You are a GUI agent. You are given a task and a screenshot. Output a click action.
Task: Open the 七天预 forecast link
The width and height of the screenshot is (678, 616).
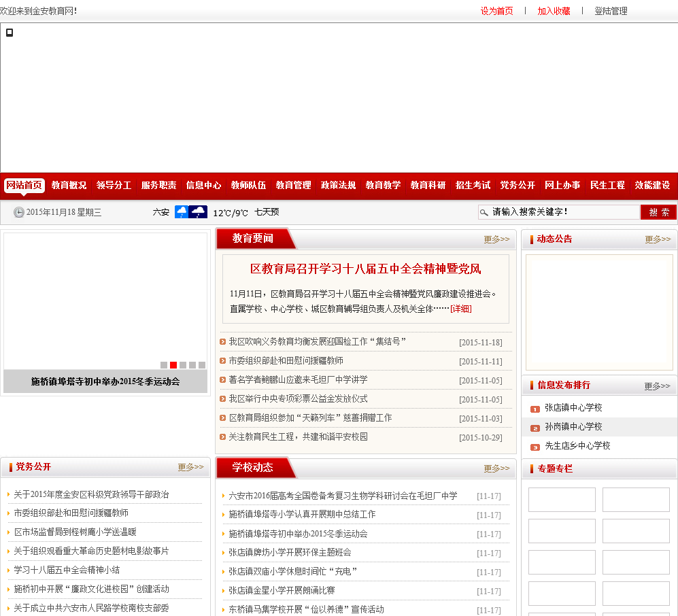(x=267, y=212)
